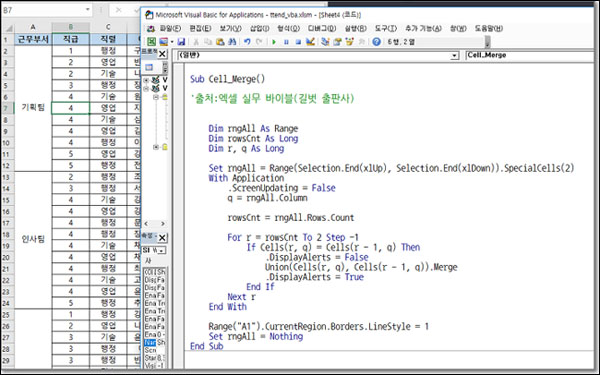
Task: Open the 삽입(I) menu
Action: [259, 28]
